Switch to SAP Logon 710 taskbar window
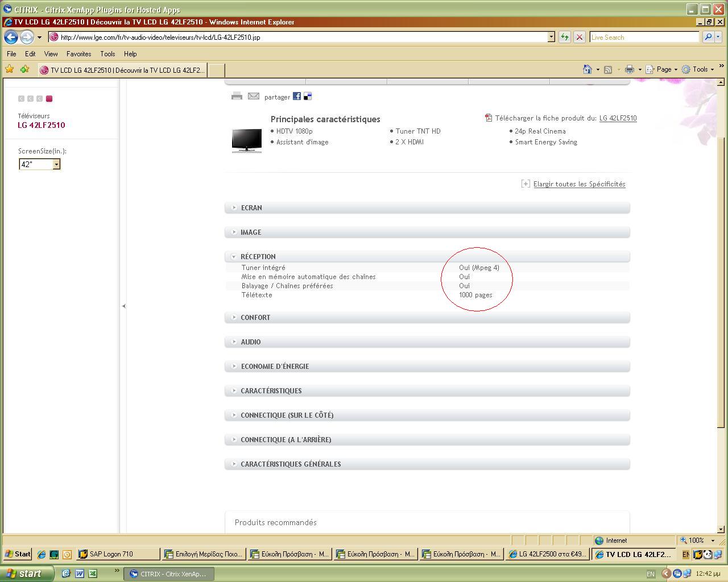 [118, 554]
